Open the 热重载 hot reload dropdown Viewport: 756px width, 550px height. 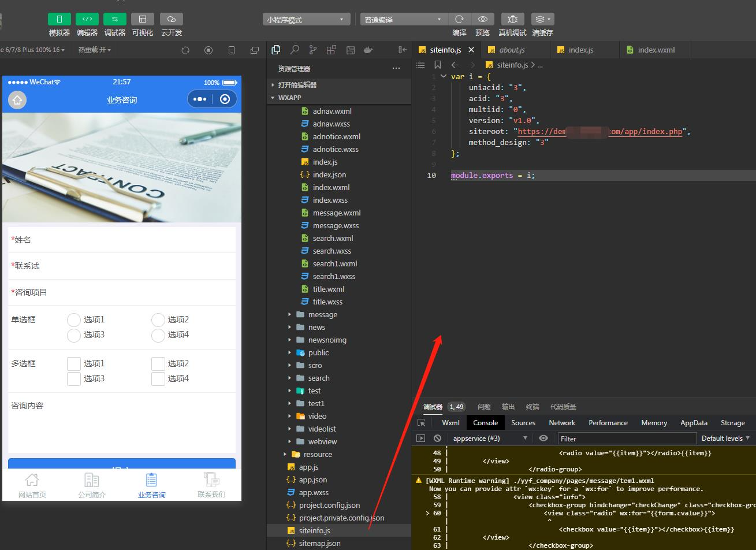(x=95, y=50)
